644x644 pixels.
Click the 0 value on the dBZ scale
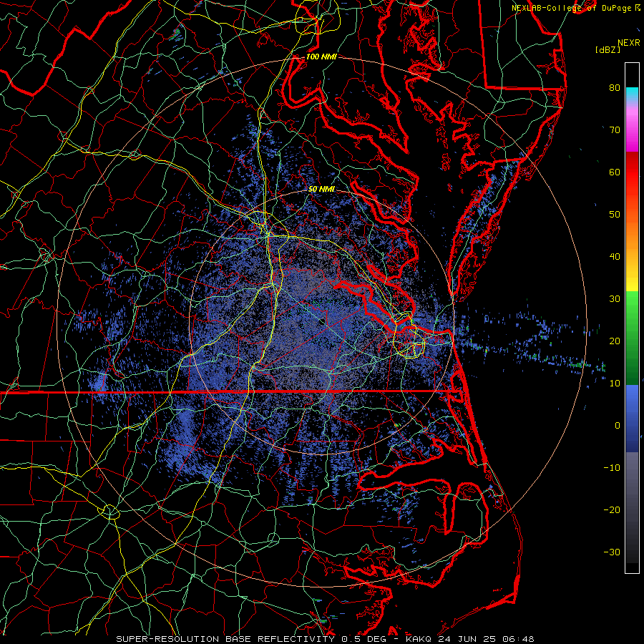pos(618,426)
